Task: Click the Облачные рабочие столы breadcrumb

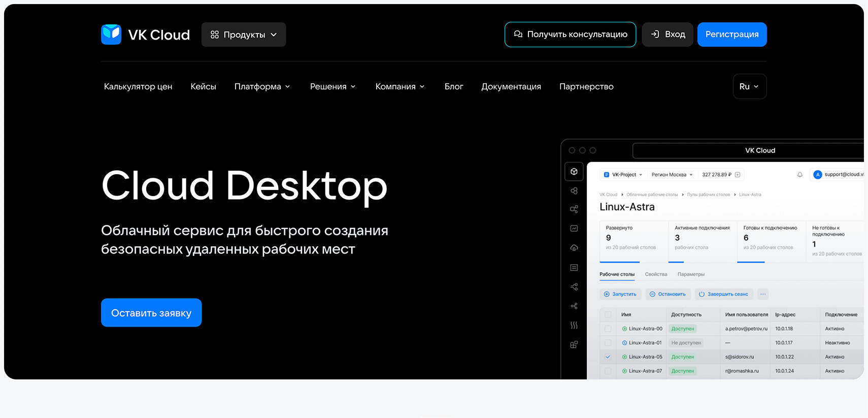Action: [x=652, y=195]
